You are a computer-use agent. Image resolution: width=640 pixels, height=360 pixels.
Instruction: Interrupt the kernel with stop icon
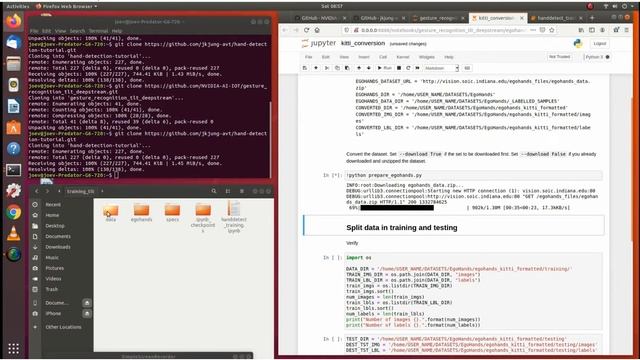pos(399,68)
